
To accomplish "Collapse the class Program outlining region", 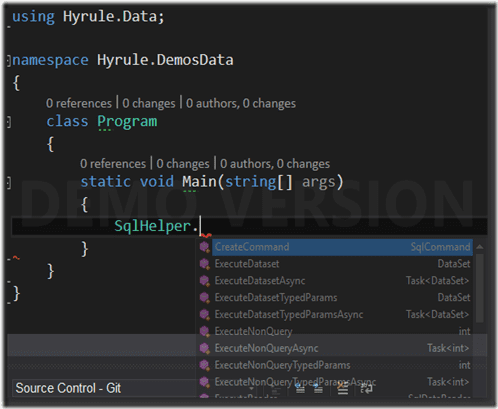I will point(9,122).
